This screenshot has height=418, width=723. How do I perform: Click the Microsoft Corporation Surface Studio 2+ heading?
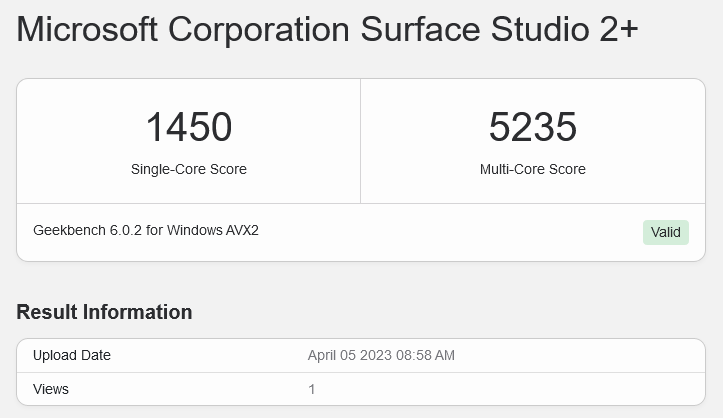point(327,29)
